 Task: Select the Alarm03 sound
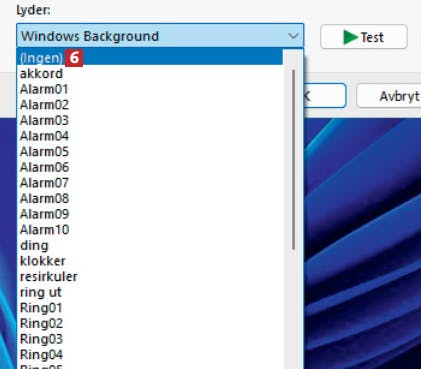coord(150,120)
